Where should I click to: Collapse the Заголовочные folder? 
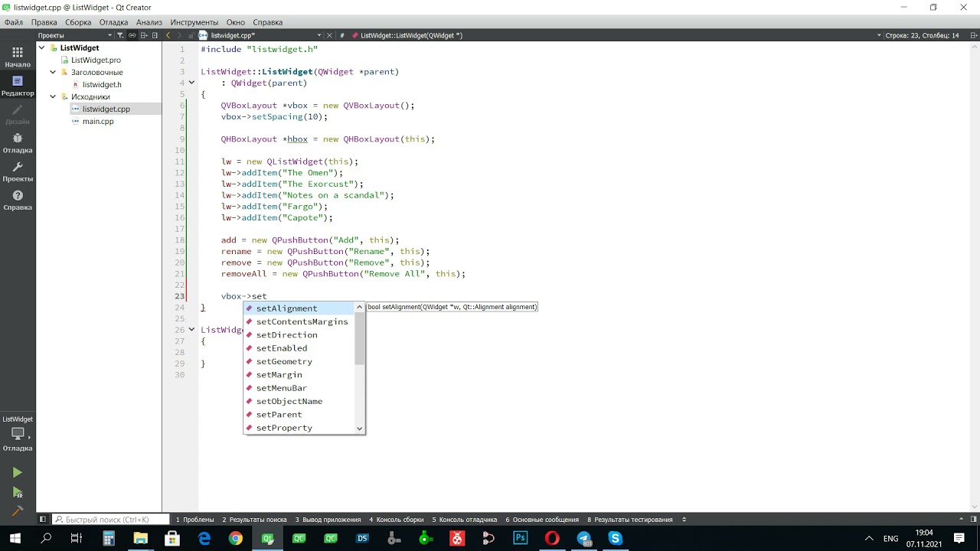coord(53,72)
